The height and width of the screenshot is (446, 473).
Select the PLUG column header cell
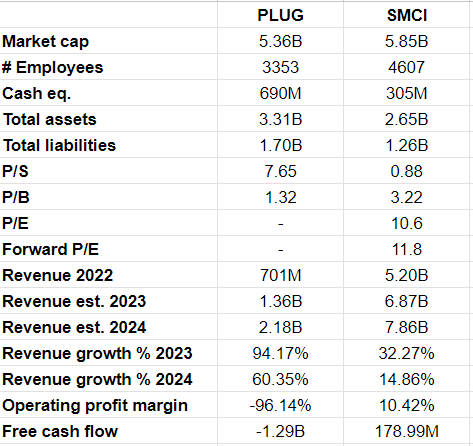tap(280, 15)
